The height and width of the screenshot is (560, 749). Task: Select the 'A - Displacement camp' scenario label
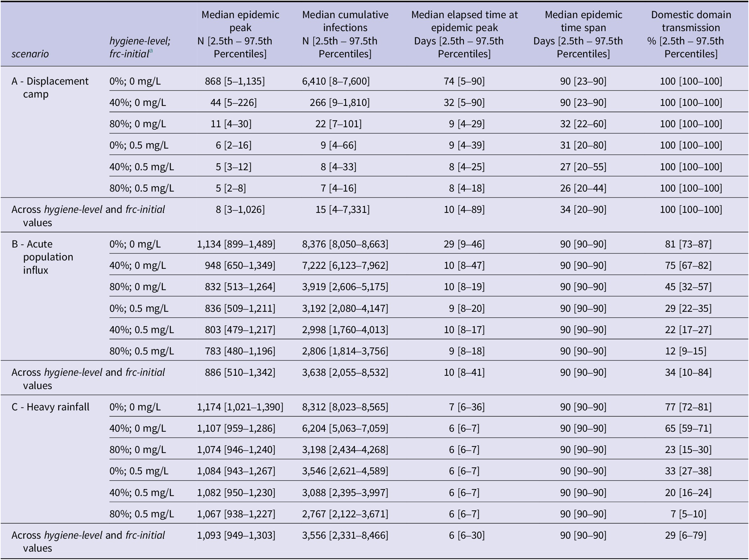pos(50,88)
